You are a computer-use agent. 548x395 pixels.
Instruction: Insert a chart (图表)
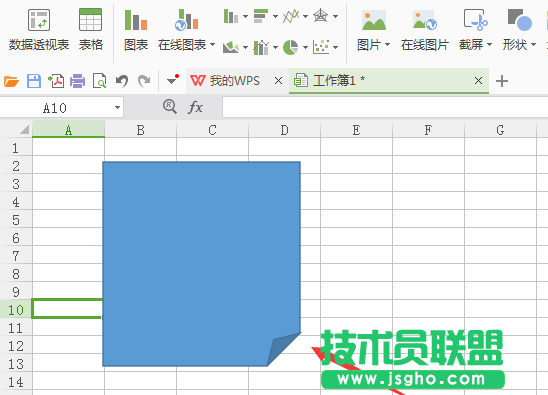click(x=136, y=30)
